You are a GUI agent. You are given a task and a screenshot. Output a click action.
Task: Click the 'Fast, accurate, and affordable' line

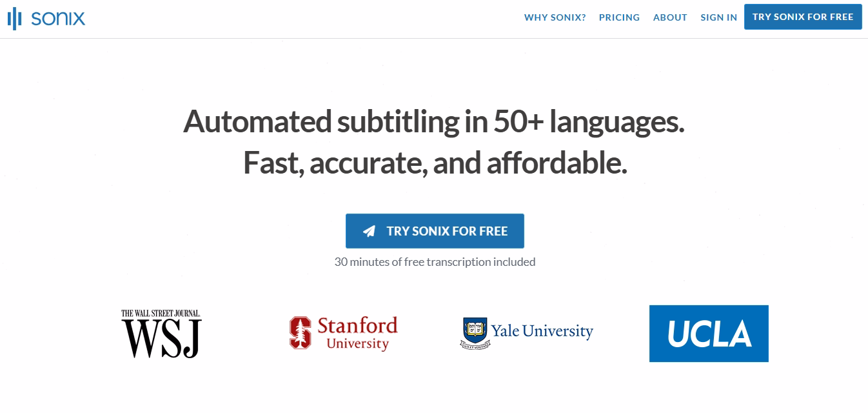coord(435,163)
